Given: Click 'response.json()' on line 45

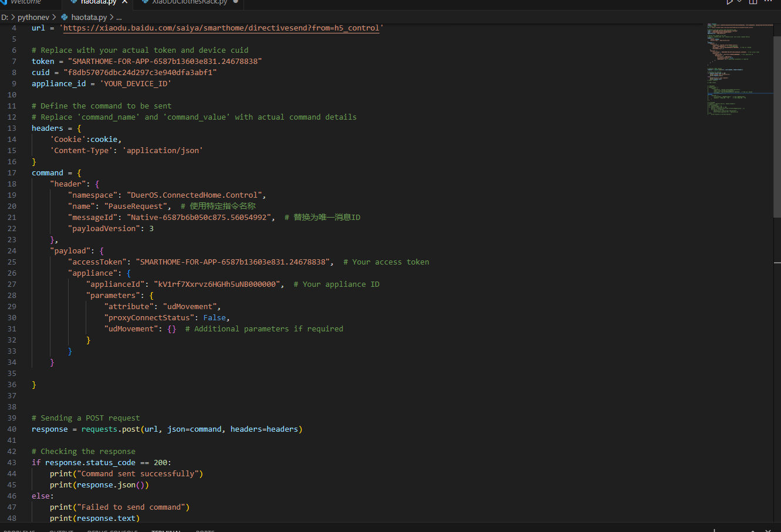Looking at the screenshot, I should [x=111, y=484].
